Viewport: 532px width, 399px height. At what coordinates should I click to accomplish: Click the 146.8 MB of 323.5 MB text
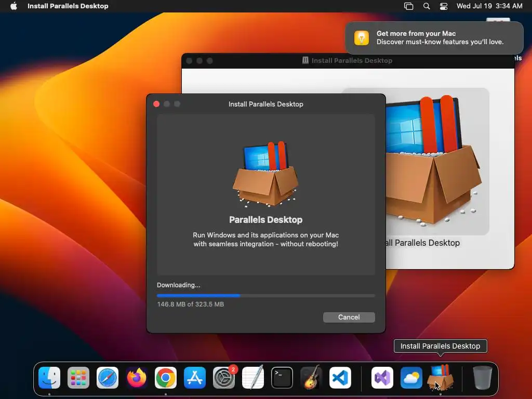(x=190, y=304)
